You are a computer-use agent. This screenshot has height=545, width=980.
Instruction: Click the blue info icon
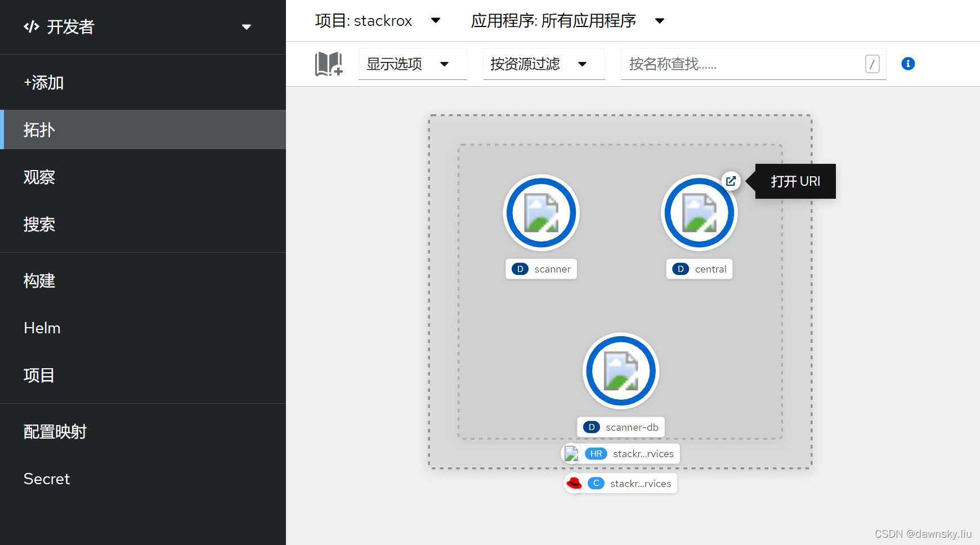(908, 64)
